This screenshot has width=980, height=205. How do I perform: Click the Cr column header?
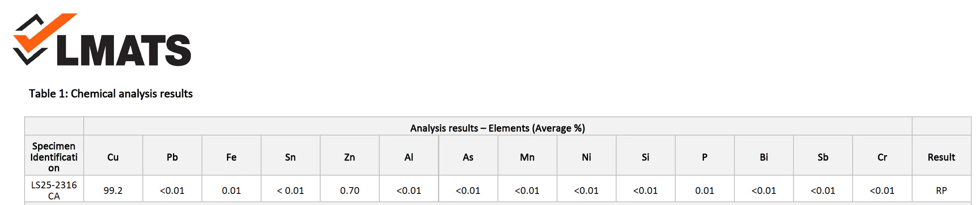(x=882, y=157)
